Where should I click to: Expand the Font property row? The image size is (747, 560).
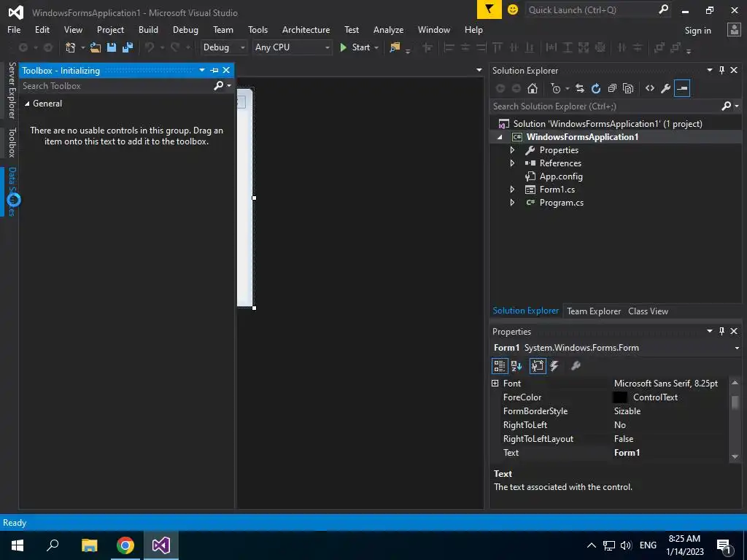click(x=495, y=384)
